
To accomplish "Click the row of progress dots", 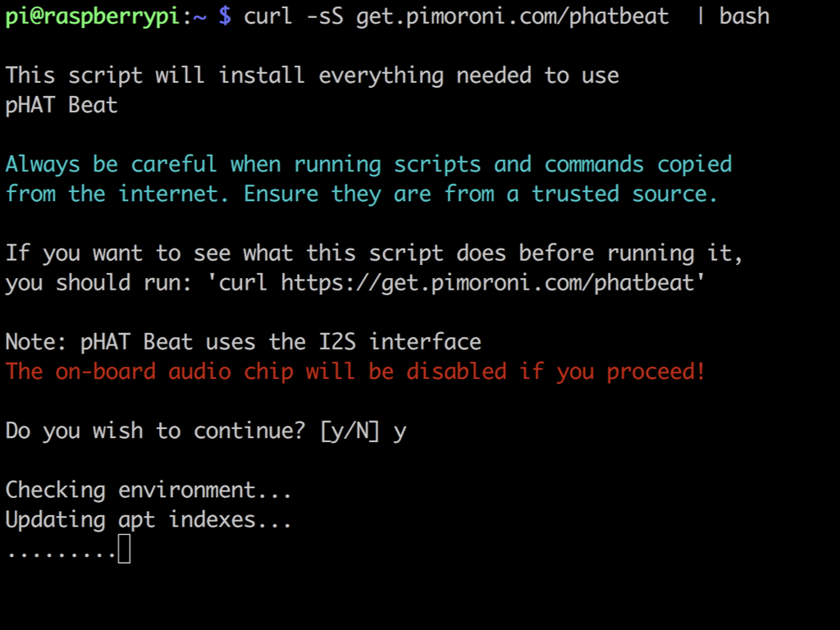I will pos(62,555).
